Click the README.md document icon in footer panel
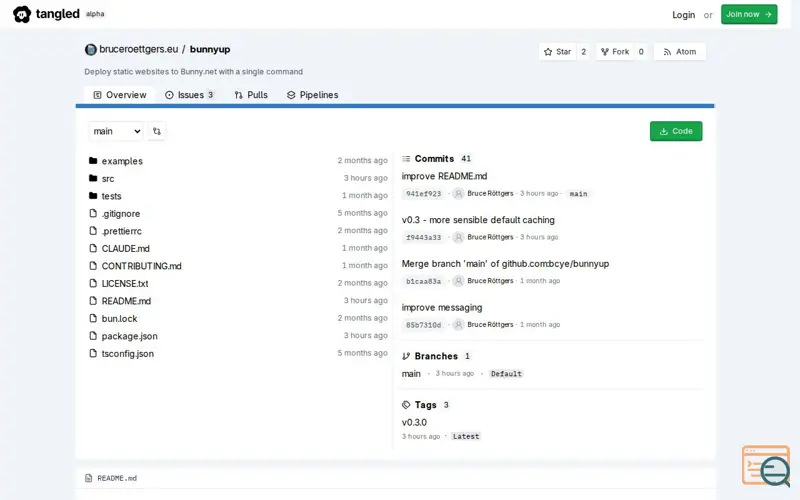This screenshot has width=800, height=500. [x=89, y=478]
